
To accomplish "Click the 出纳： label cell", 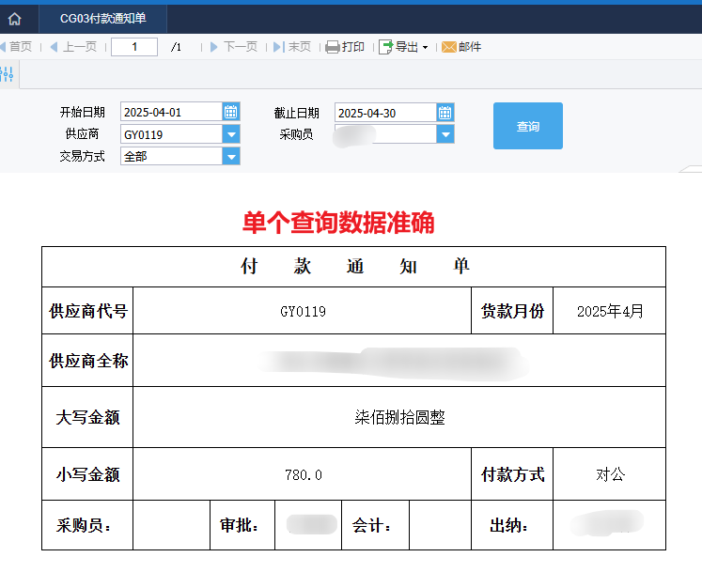I will click(512, 525).
